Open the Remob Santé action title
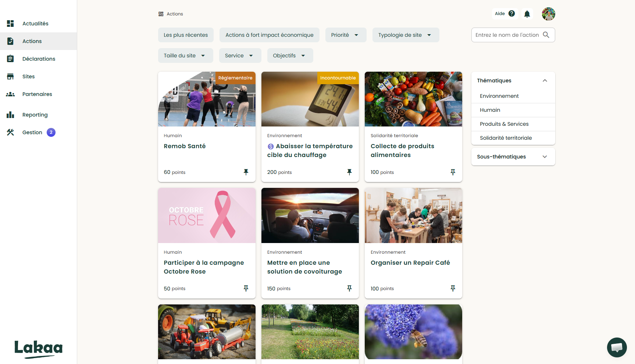635x364 pixels. click(185, 146)
